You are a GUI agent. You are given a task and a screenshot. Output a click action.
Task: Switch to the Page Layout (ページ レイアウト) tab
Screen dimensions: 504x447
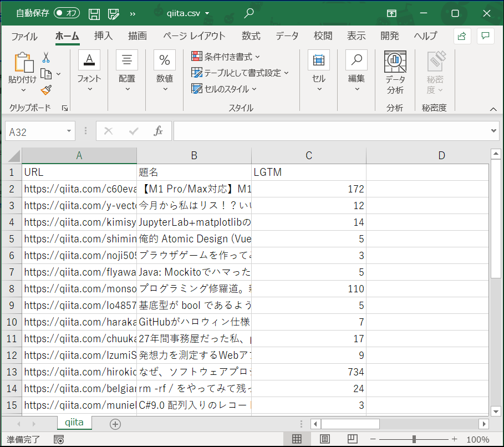pos(194,35)
